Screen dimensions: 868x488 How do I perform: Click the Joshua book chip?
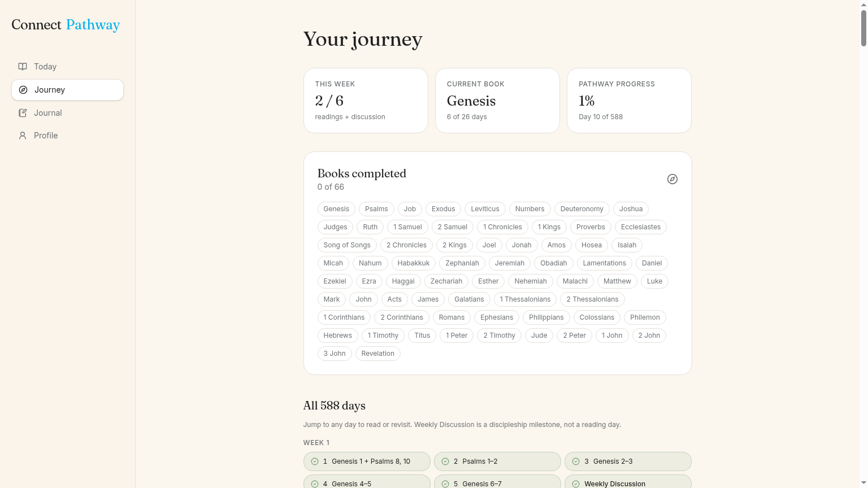(x=631, y=209)
